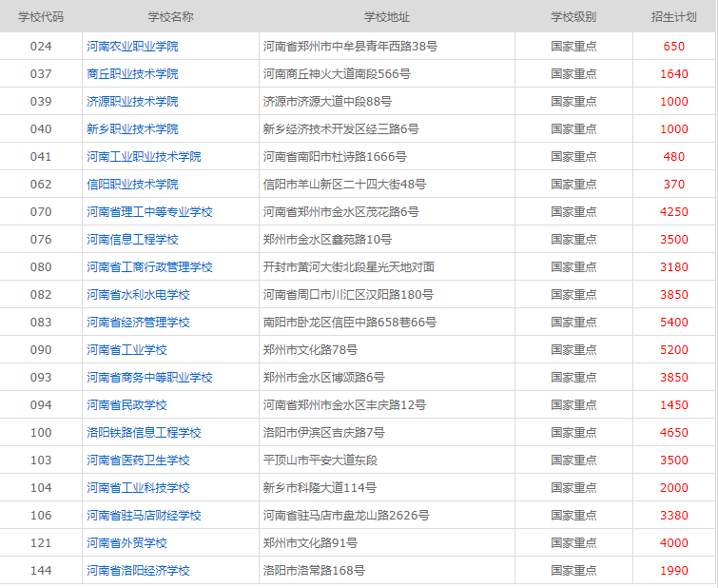Click enrollment number 5400 for 河南省经济管理学校
The height and width of the screenshot is (588, 718).
pos(673,322)
